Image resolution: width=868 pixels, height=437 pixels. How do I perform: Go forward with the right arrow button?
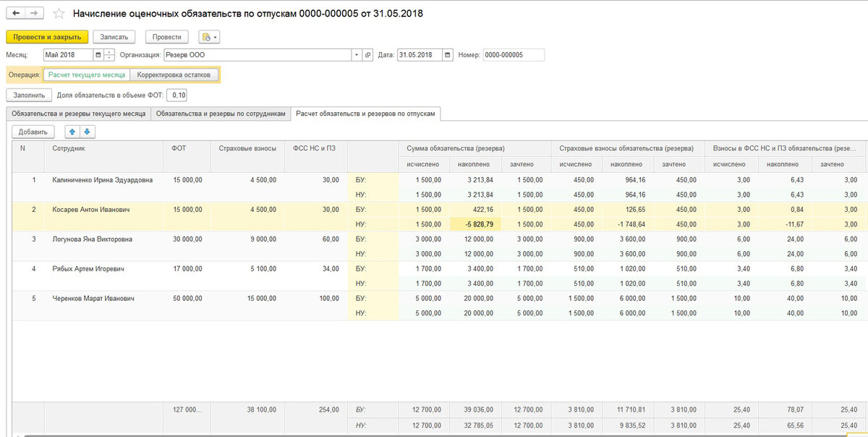point(35,14)
